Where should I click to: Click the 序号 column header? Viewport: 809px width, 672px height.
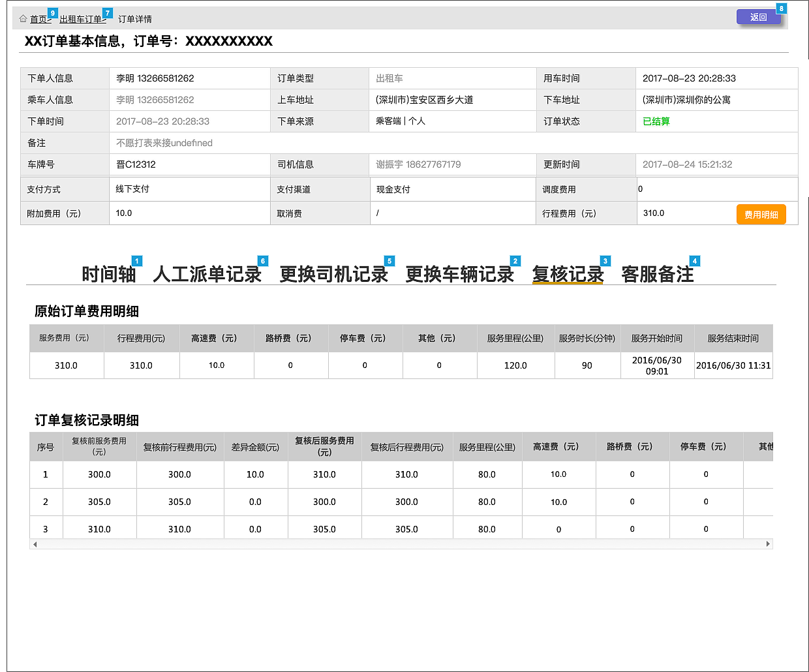[46, 447]
